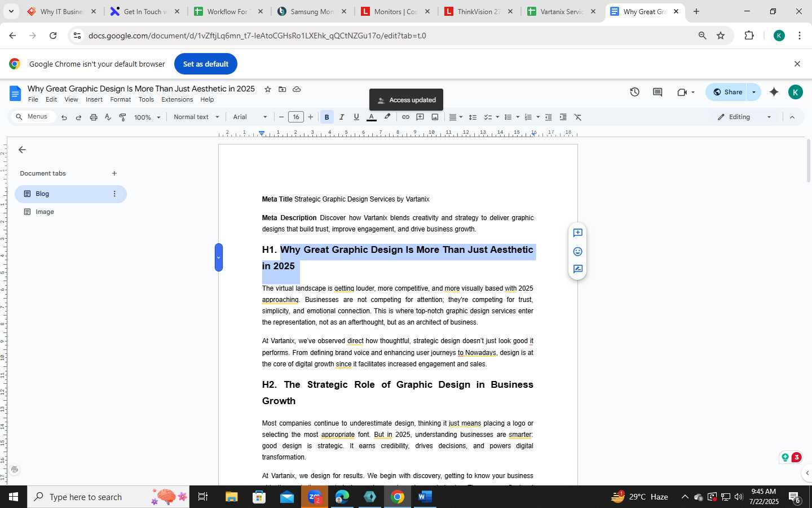
Task: Open bulleted list dropdown
Action: click(511, 117)
